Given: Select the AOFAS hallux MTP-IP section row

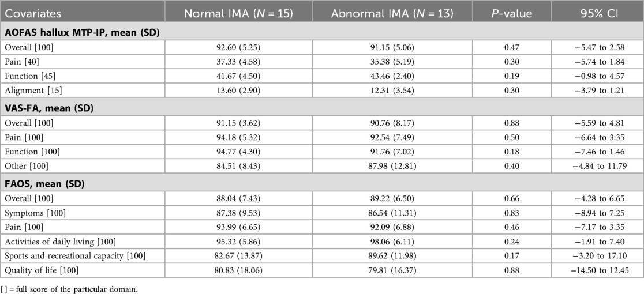Looking at the screenshot, I should click(x=82, y=33).
